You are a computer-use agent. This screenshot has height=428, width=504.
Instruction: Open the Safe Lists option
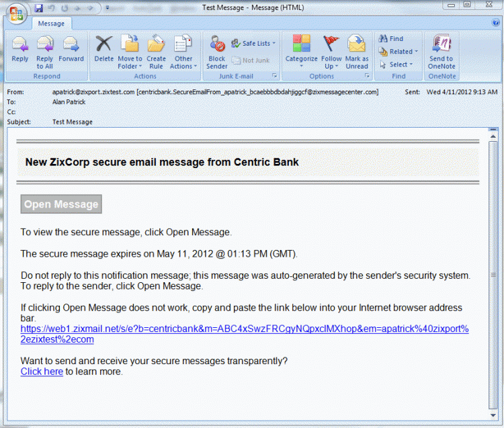(x=253, y=44)
